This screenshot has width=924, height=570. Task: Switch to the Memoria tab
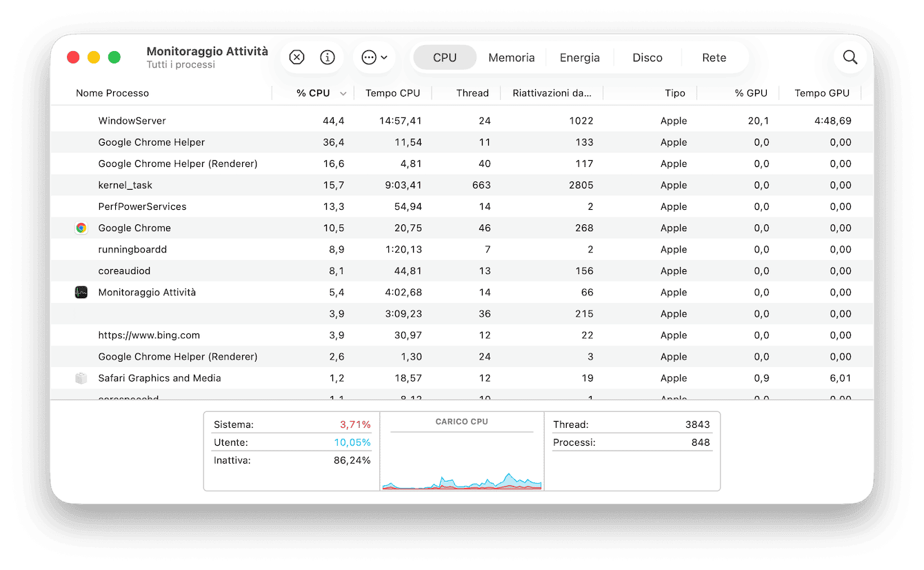(512, 57)
